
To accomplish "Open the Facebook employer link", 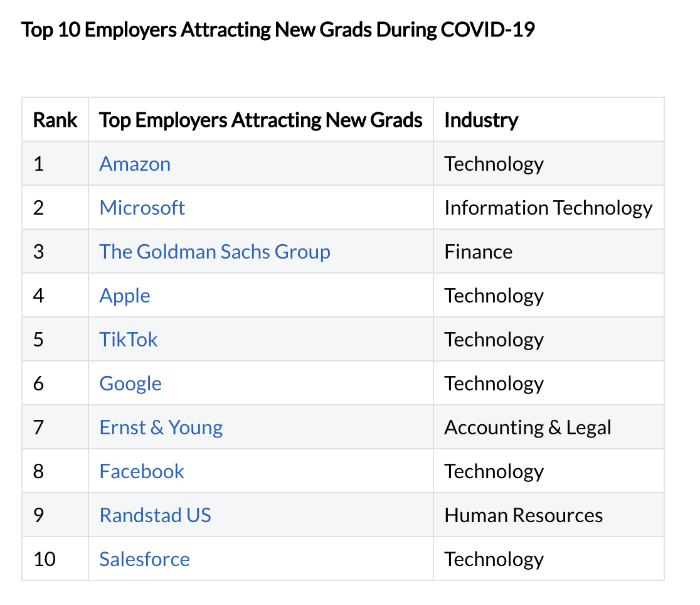I will click(x=142, y=471).
